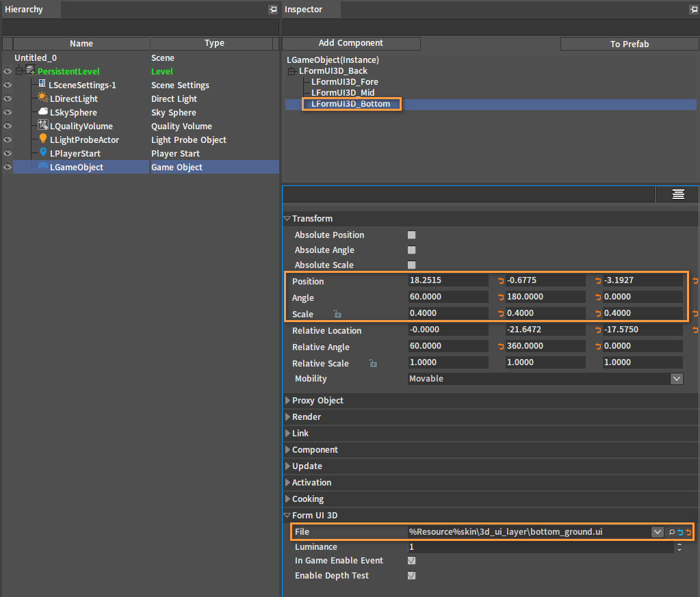Click the blue revert arrow for File
The height and width of the screenshot is (597, 700).
(680, 532)
